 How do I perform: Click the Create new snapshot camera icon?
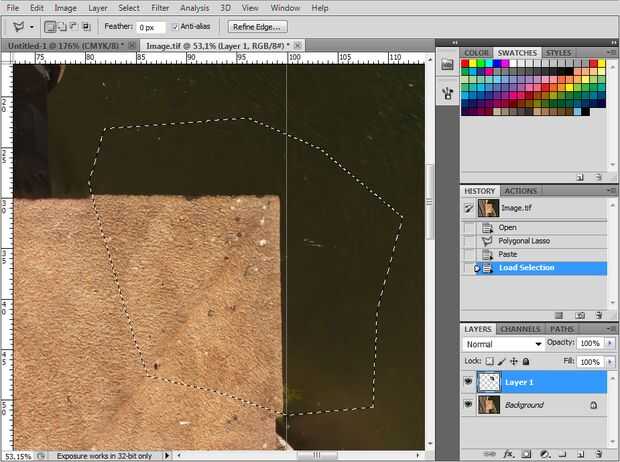[x=580, y=315]
